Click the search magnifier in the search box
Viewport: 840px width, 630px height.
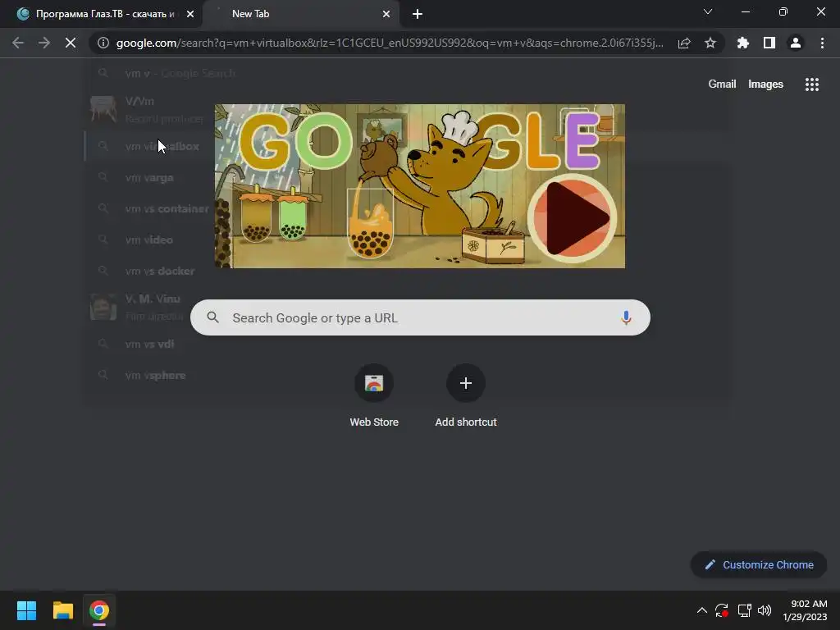pos(212,317)
